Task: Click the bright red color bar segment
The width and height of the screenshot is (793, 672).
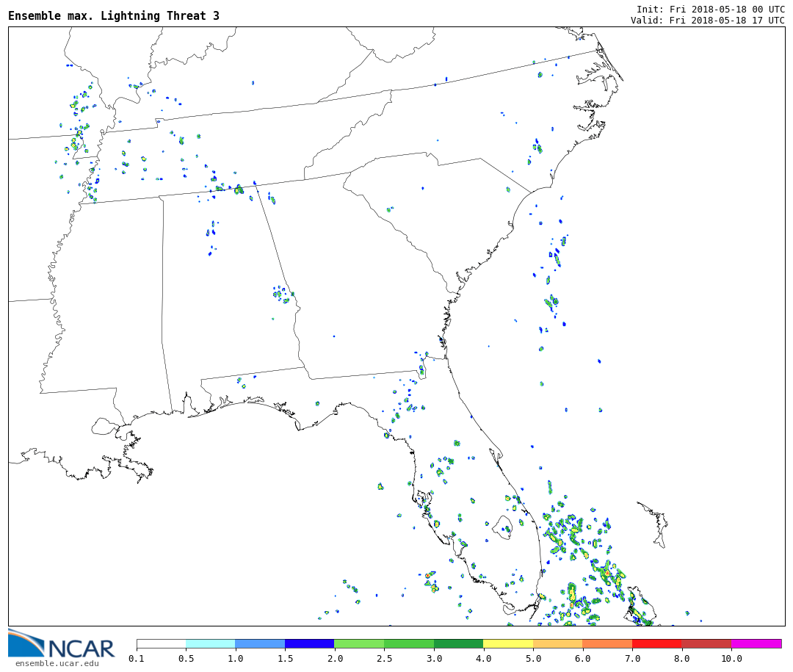Action: (656, 643)
